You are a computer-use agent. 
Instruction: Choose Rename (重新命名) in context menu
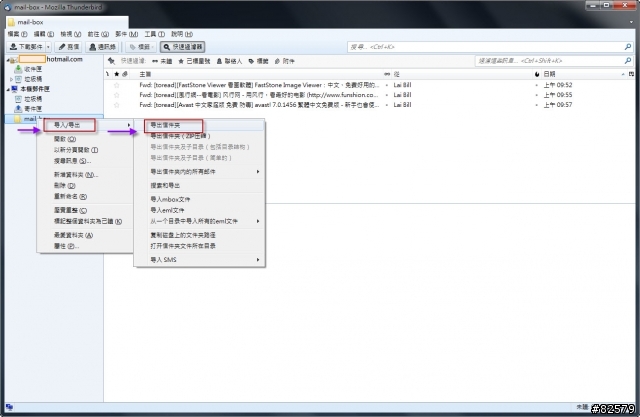85,197
